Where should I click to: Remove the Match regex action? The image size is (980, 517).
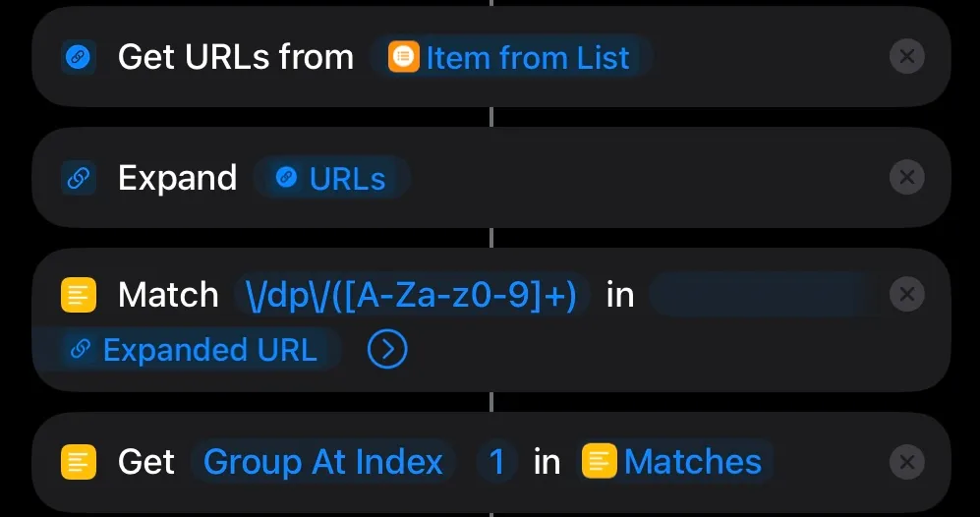(906, 294)
